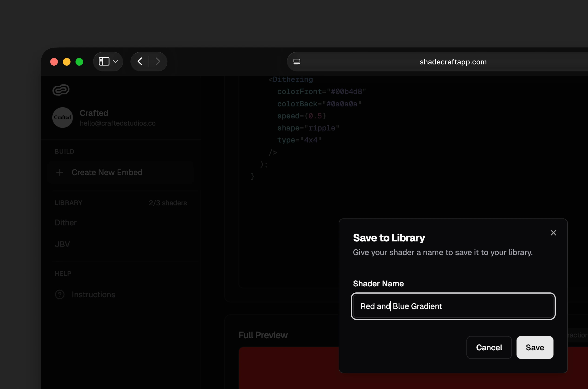This screenshot has height=389, width=588.
Task: Click the page format icon in the address bar
Action: (x=297, y=62)
